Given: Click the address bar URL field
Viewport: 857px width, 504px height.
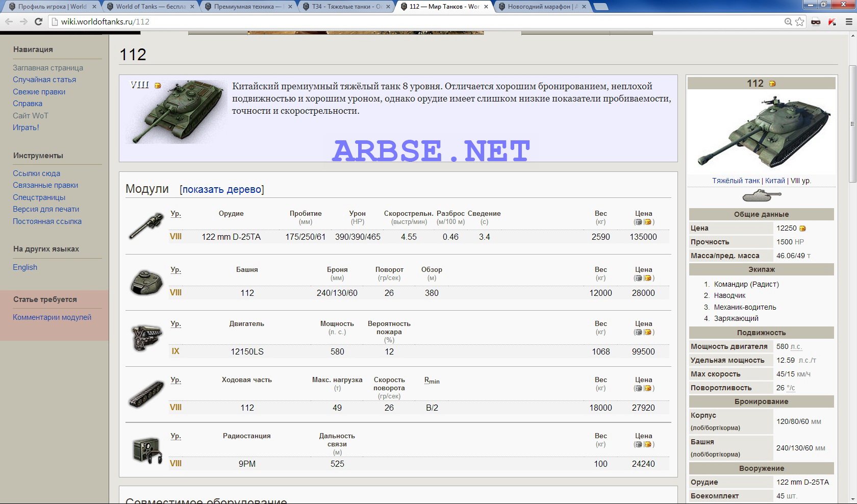Looking at the screenshot, I should [x=416, y=22].
